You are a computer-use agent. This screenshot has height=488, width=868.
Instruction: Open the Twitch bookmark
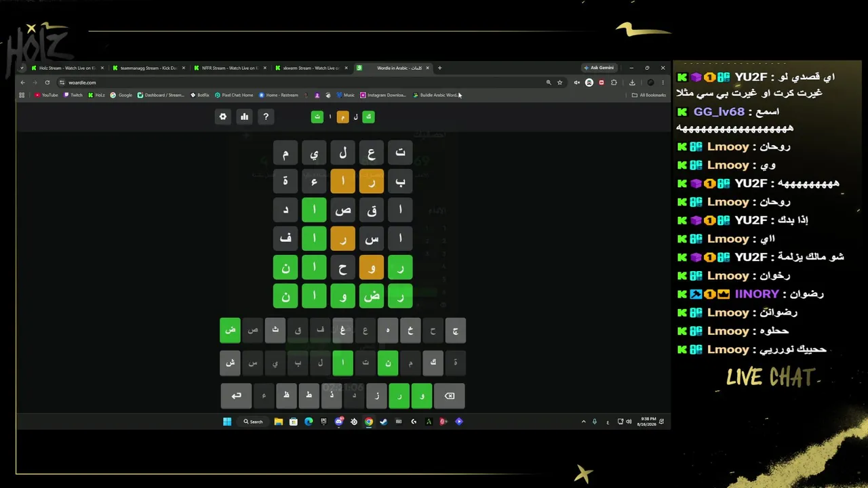coord(73,95)
